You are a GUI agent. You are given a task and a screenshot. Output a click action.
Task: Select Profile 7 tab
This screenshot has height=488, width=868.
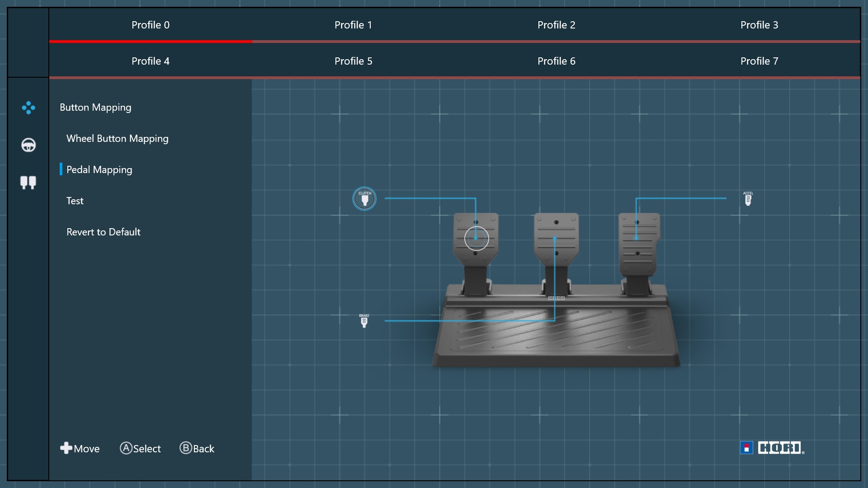(759, 61)
